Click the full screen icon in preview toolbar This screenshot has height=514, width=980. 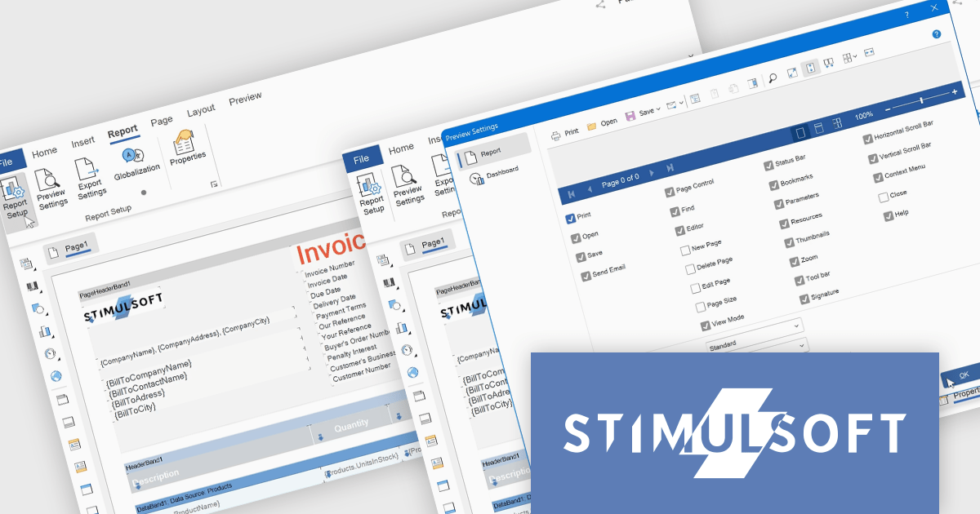click(792, 73)
